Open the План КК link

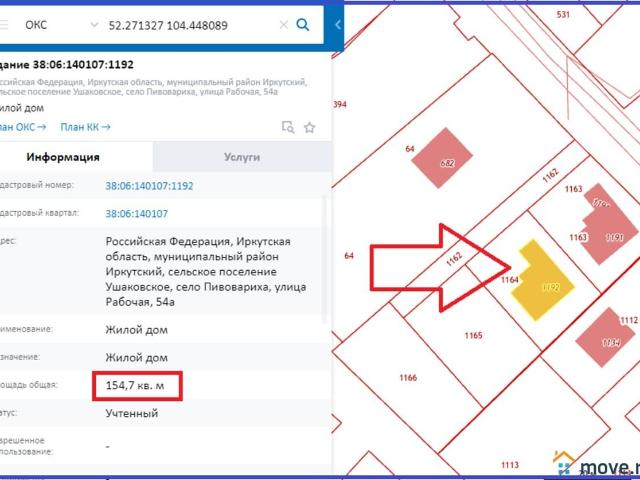click(85, 127)
